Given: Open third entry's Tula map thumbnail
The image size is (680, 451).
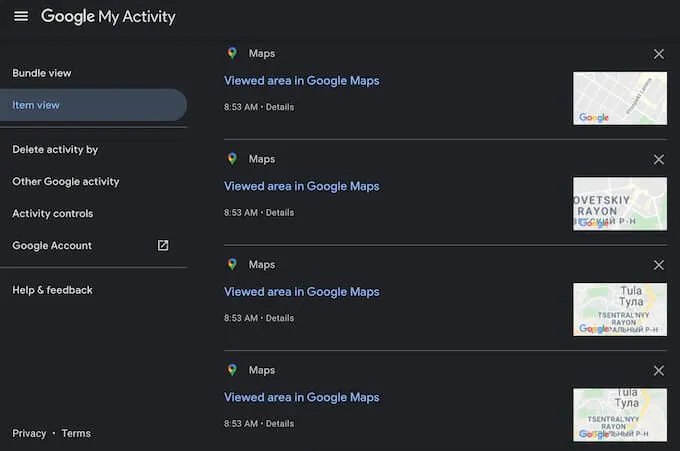Looking at the screenshot, I should [x=620, y=310].
